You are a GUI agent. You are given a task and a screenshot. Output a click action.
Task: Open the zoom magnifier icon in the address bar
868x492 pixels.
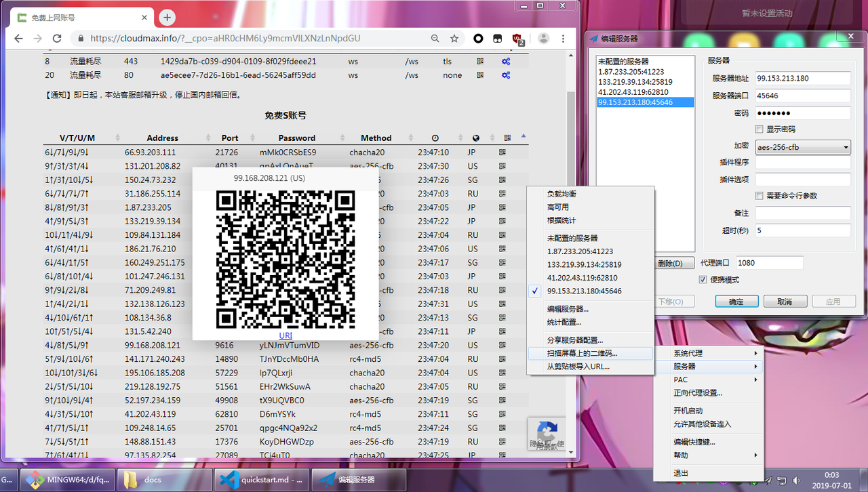pyautogui.click(x=435, y=39)
